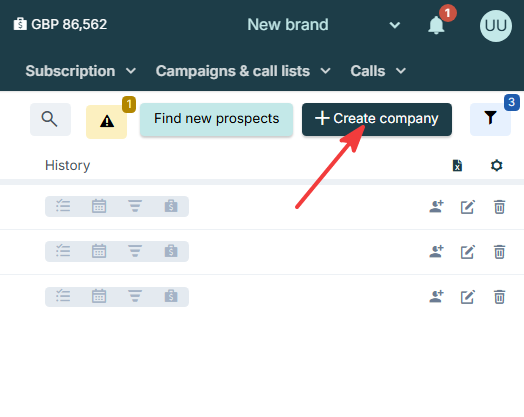This screenshot has height=417, width=524.
Task: Delete the third row company
Action: (499, 297)
